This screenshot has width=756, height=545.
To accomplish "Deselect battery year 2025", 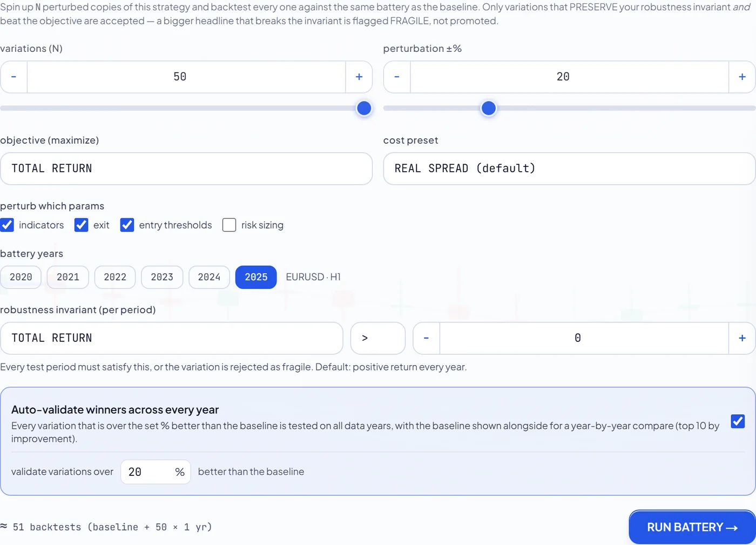I will point(256,277).
